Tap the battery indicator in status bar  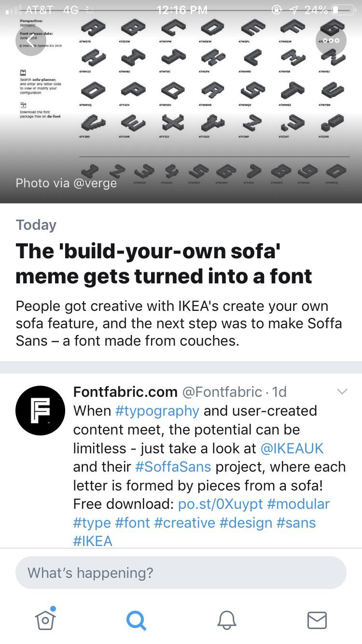click(x=342, y=10)
